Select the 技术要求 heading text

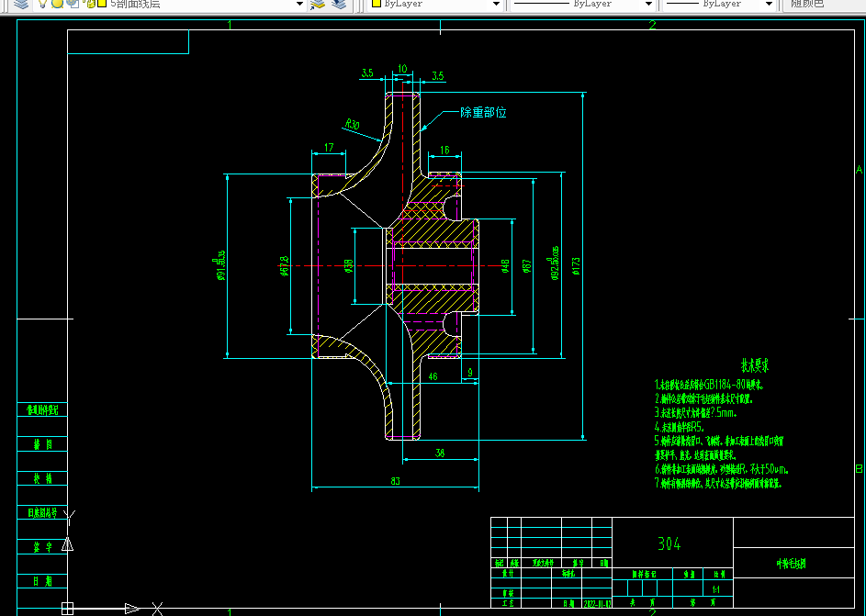755,365
